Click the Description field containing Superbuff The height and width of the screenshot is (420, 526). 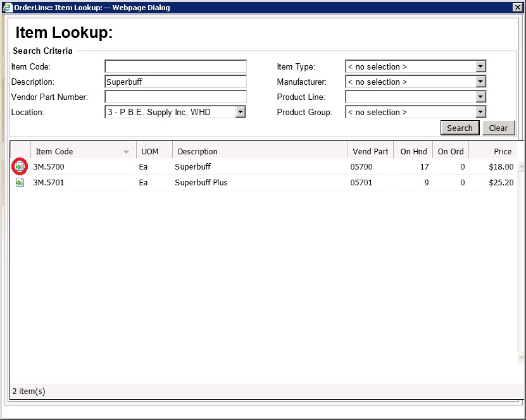tap(175, 82)
